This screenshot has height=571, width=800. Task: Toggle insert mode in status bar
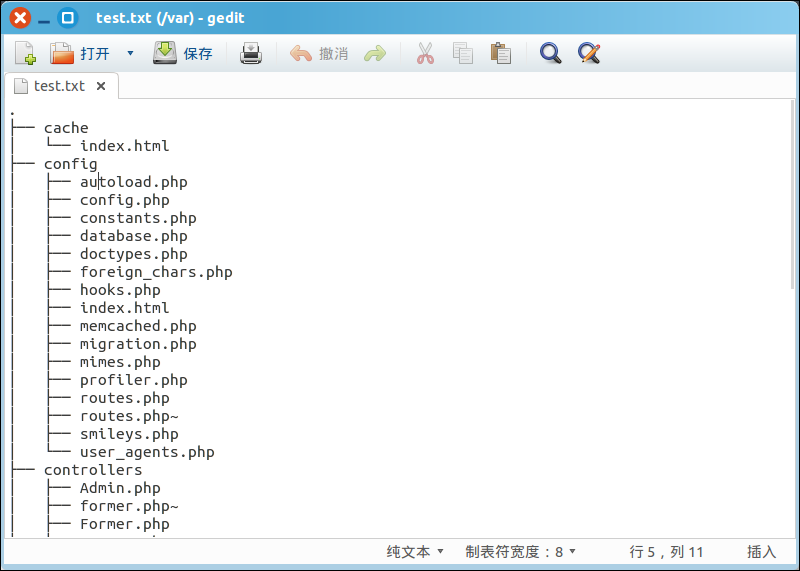(761, 551)
